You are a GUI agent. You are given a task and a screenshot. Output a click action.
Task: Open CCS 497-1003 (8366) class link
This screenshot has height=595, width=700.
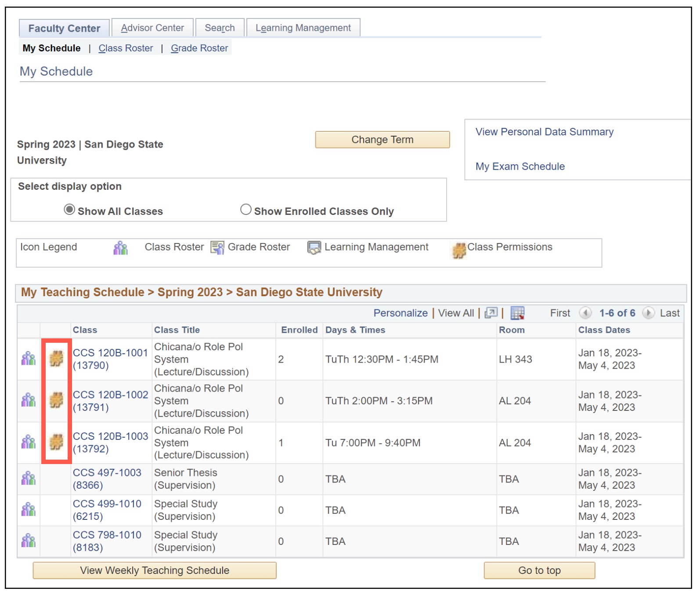107,479
